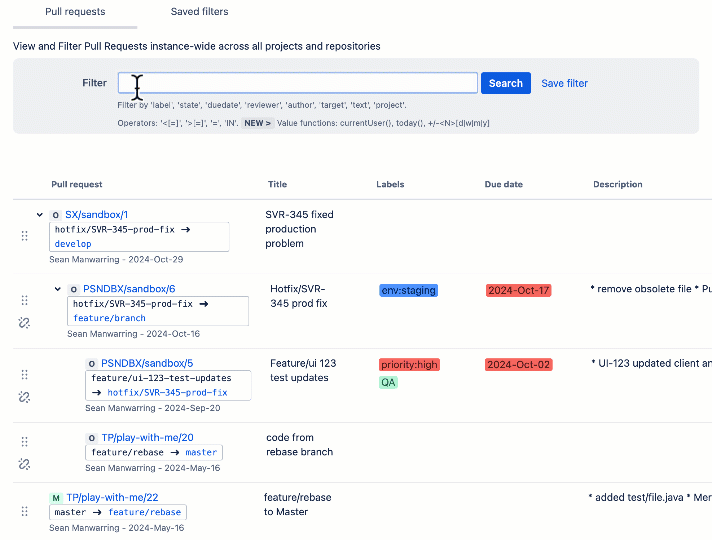Click feature/rebase target branch in TP/play-with-me/22
Screen dimensions: 712x540
point(144,512)
